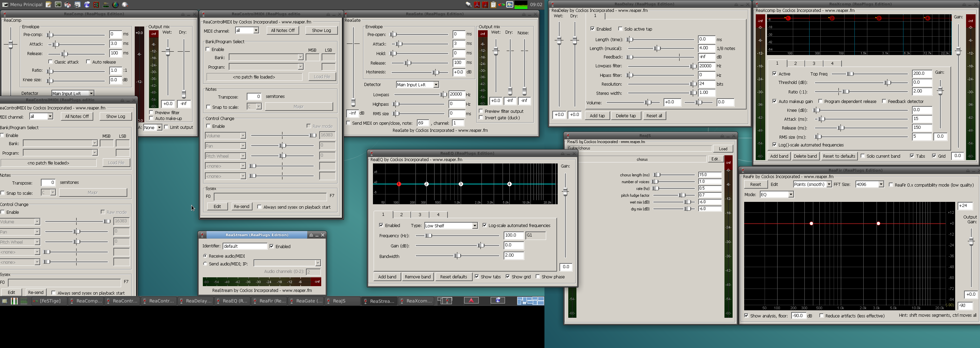Open ReaGate Detector input dropdown
Image resolution: width=980 pixels, height=348 pixels.
click(417, 85)
